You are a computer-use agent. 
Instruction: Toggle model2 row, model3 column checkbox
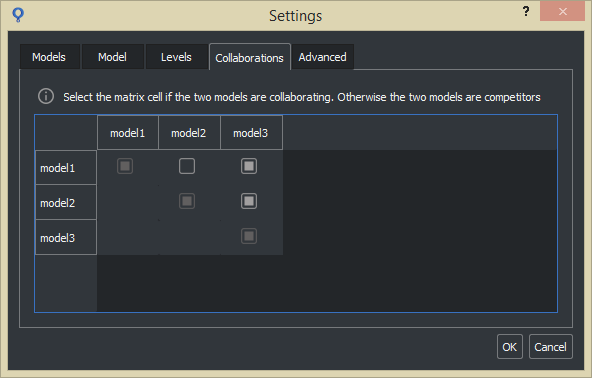click(x=249, y=201)
